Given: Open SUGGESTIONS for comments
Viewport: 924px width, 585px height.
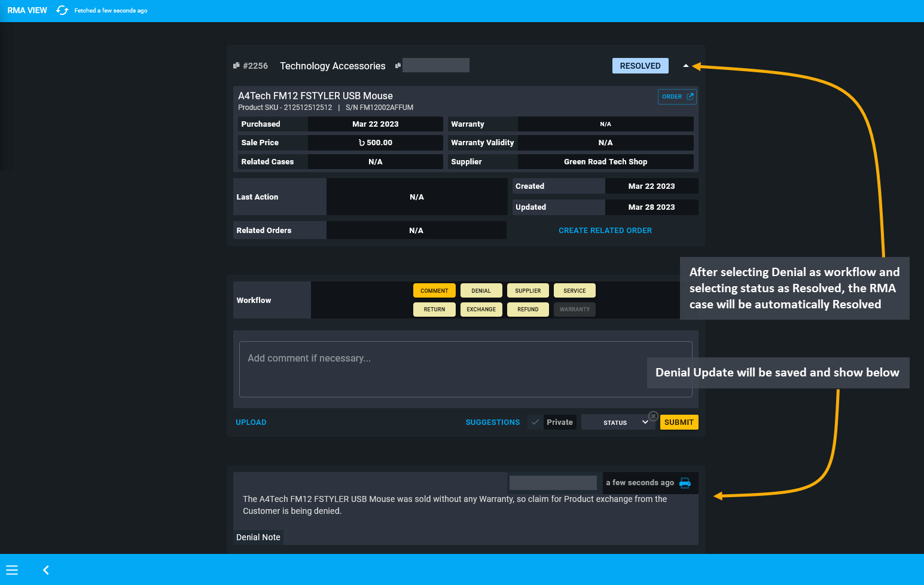Looking at the screenshot, I should 493,422.
